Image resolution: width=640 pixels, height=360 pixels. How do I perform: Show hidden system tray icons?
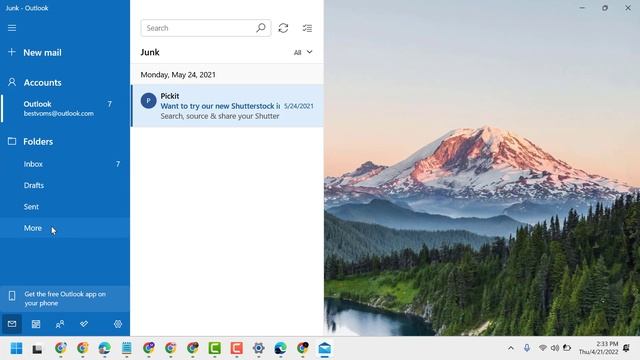click(511, 348)
